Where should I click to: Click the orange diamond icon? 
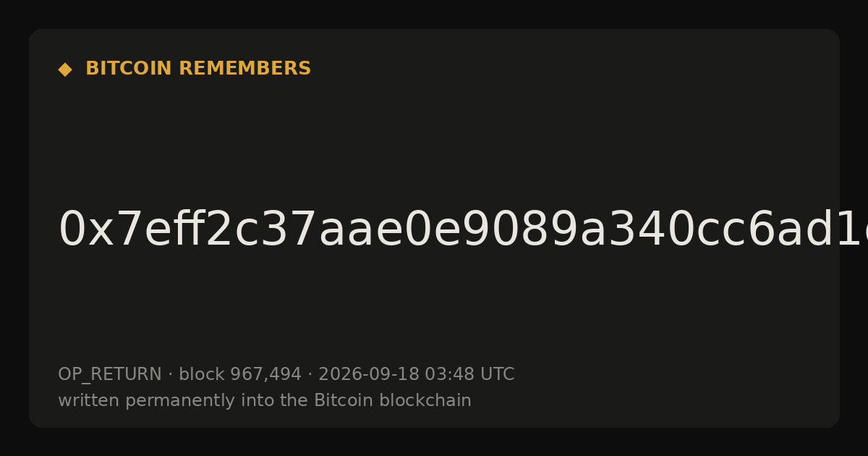65,69
